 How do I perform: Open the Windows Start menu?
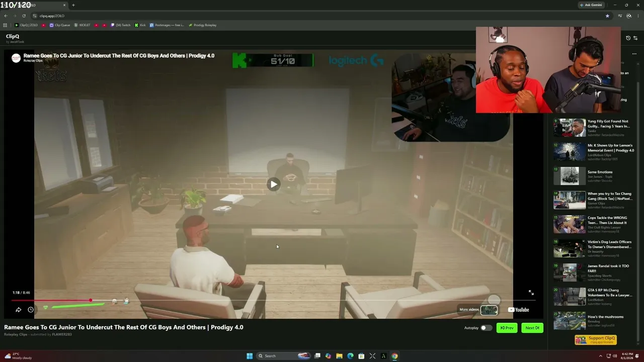coord(250,356)
